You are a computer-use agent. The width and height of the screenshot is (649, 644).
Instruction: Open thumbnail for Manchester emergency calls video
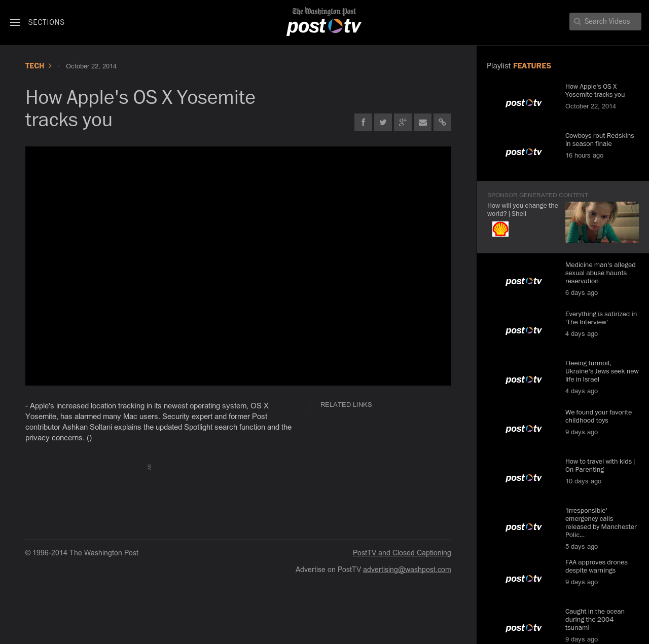[524, 527]
